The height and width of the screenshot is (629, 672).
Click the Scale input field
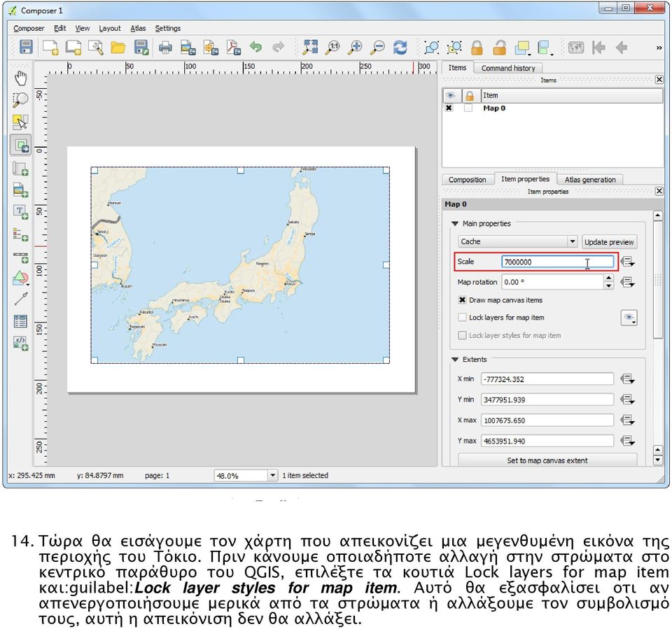pyautogui.click(x=558, y=262)
